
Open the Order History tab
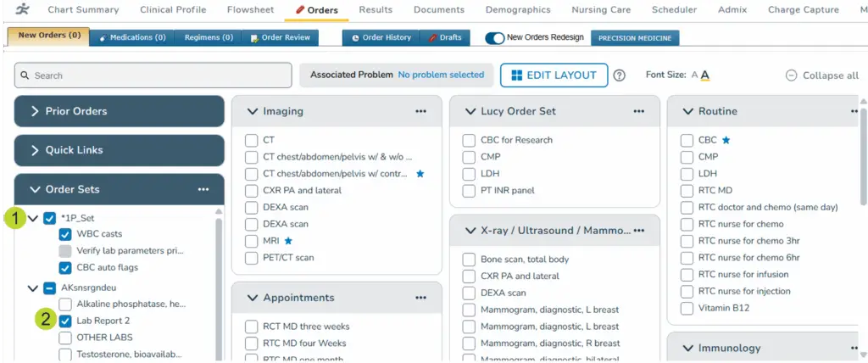click(381, 38)
